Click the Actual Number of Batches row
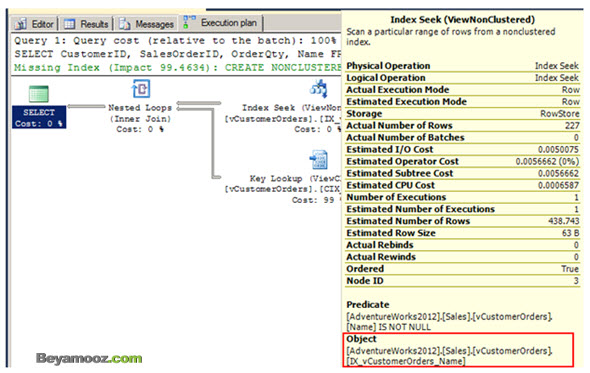This screenshot has height=373, width=590. tap(462, 138)
